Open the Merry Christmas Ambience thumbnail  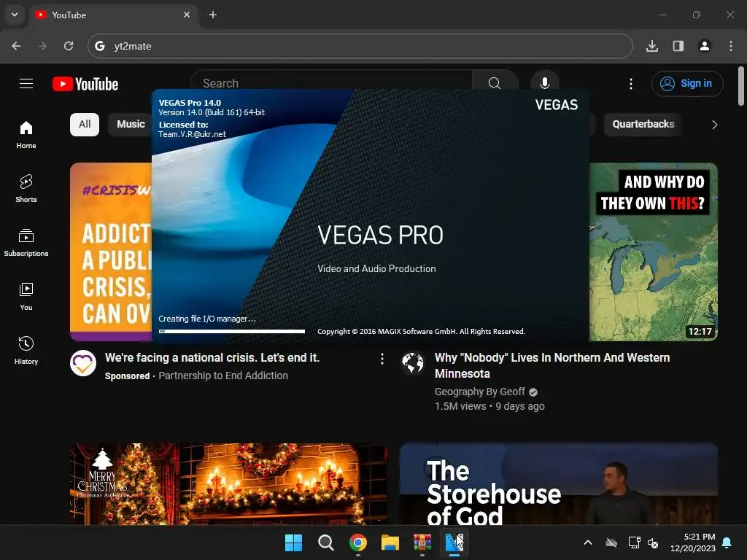[229, 484]
